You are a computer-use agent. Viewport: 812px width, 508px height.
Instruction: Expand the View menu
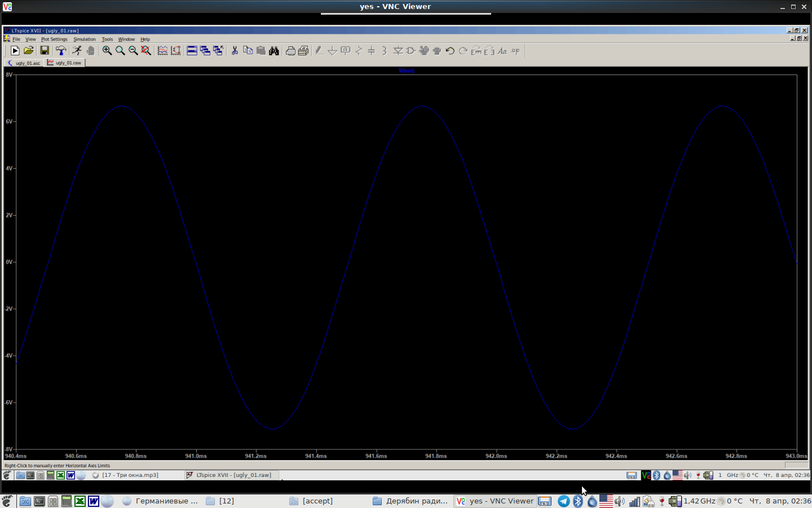coord(30,40)
